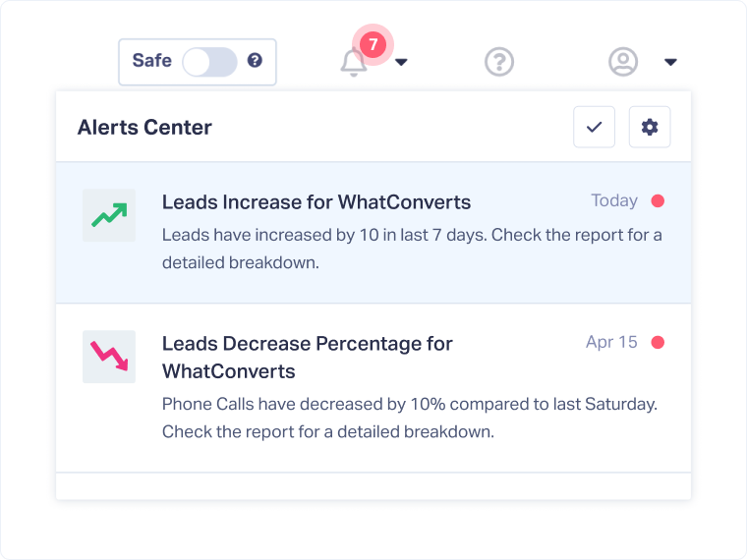Click the Safe label text
Viewport: 747px width, 560px height.
tap(151, 61)
